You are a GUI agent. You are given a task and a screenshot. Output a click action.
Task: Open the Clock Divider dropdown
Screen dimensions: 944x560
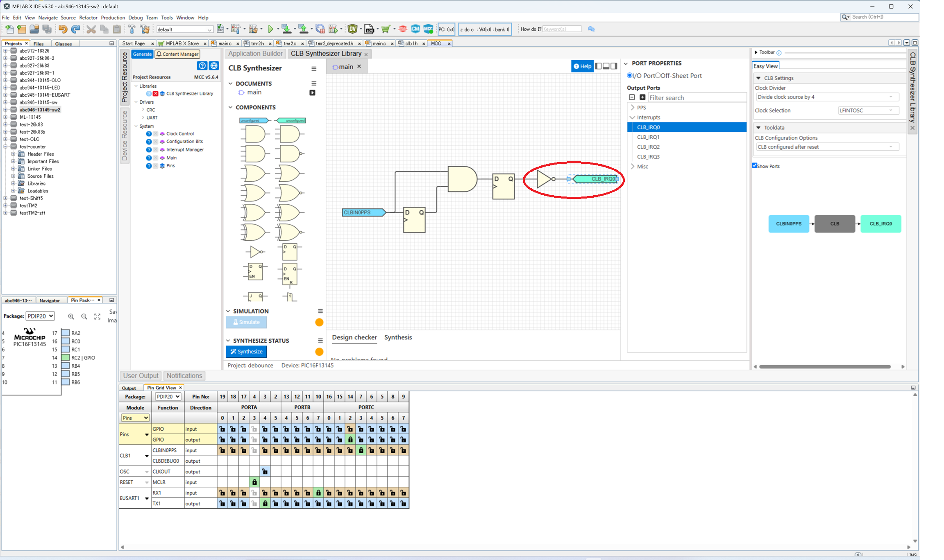(827, 97)
